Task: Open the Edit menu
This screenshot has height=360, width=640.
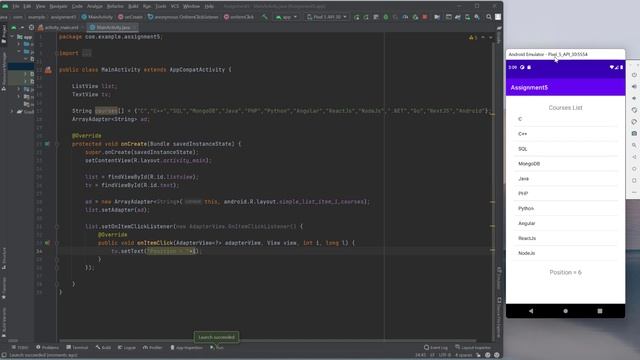Action: click(x=27, y=6)
